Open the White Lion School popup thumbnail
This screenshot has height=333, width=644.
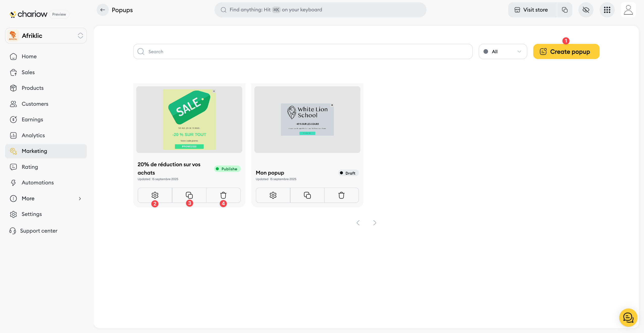(x=307, y=120)
